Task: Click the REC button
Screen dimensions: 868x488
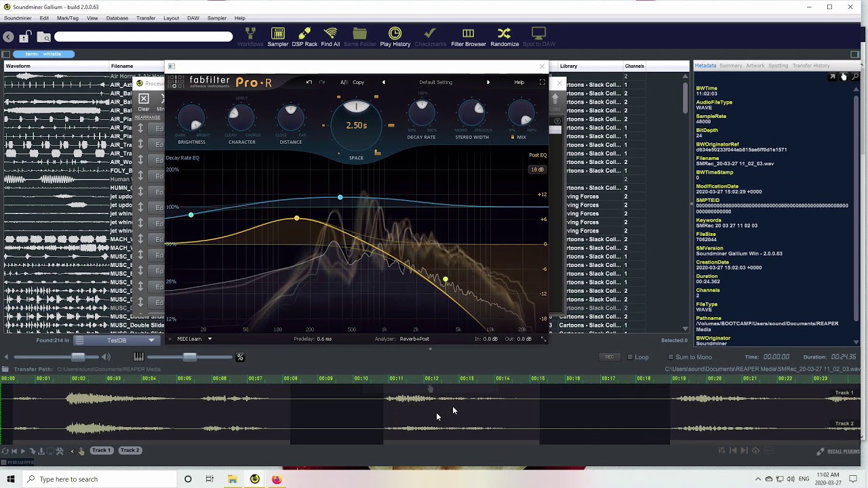Action: click(x=610, y=357)
